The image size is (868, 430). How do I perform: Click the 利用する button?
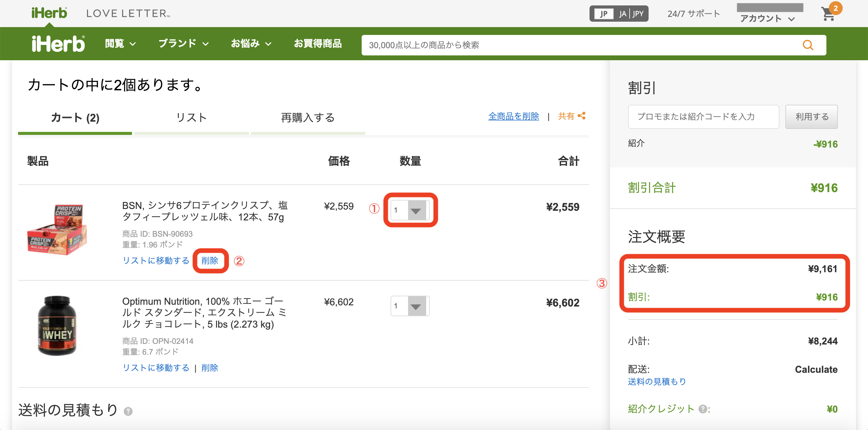tap(811, 117)
